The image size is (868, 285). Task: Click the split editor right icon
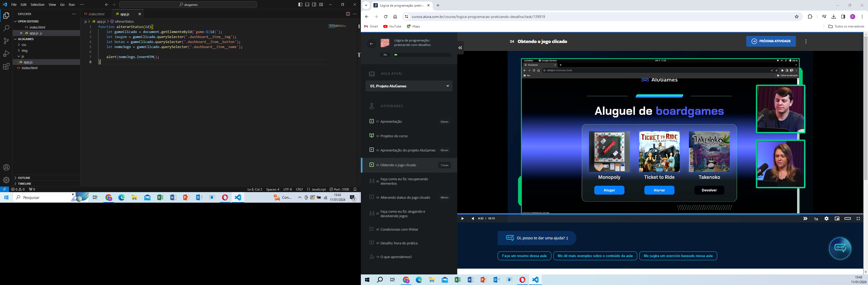tap(348, 14)
